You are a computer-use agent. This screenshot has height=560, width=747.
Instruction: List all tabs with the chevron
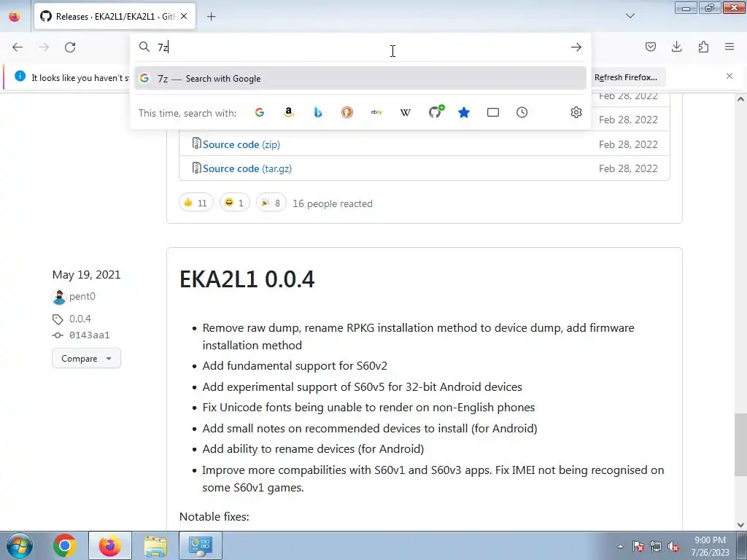(x=630, y=16)
